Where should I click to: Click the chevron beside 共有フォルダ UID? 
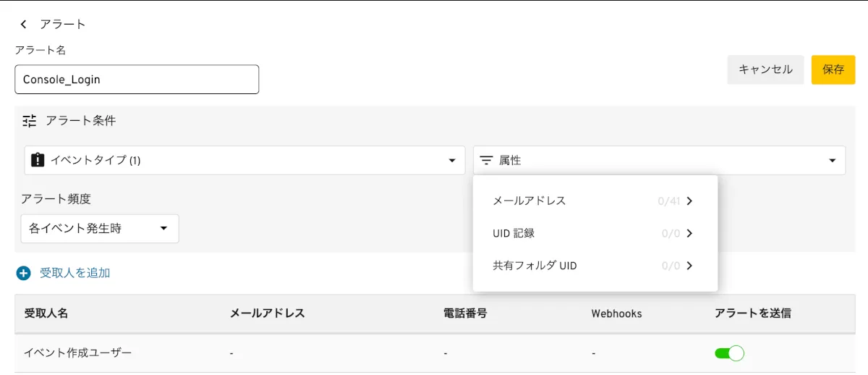[x=689, y=266]
